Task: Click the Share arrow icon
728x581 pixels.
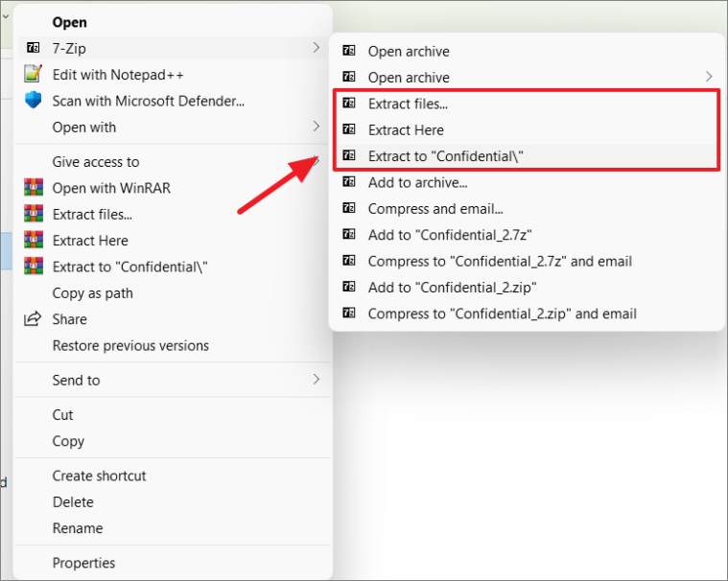Action: pyautogui.click(x=33, y=319)
